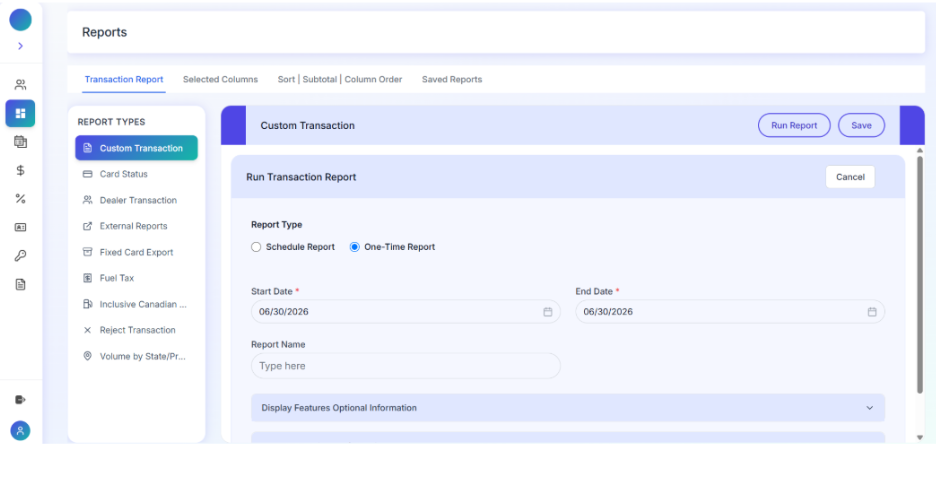936x490 pixels.
Task: Click the End Date calendar icon
Action: [x=872, y=312]
